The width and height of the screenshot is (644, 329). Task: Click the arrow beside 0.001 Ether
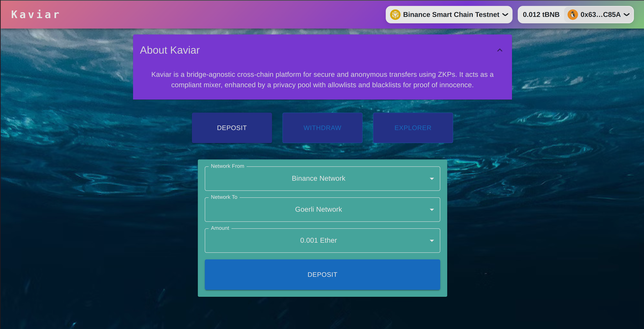pos(432,241)
